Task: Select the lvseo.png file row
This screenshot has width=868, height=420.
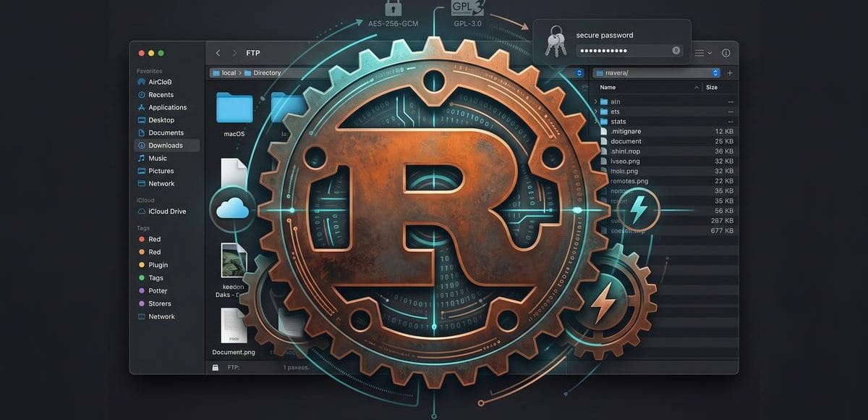Action: click(x=665, y=161)
